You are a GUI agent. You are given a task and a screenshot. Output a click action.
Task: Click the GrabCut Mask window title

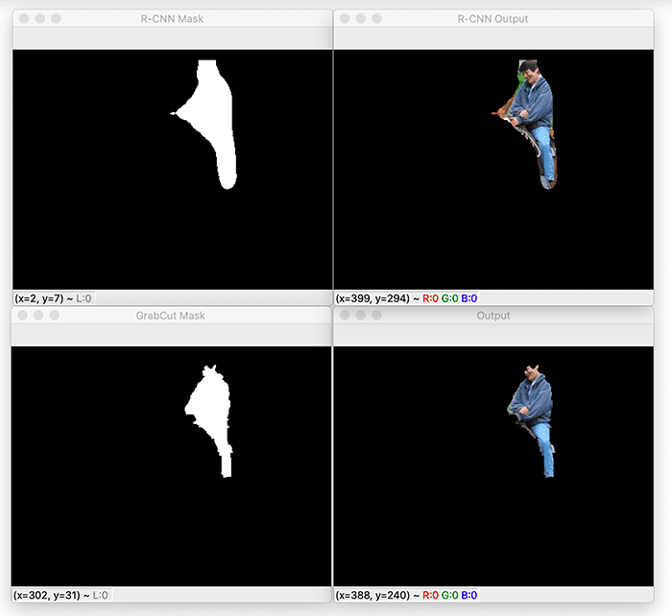click(x=172, y=316)
